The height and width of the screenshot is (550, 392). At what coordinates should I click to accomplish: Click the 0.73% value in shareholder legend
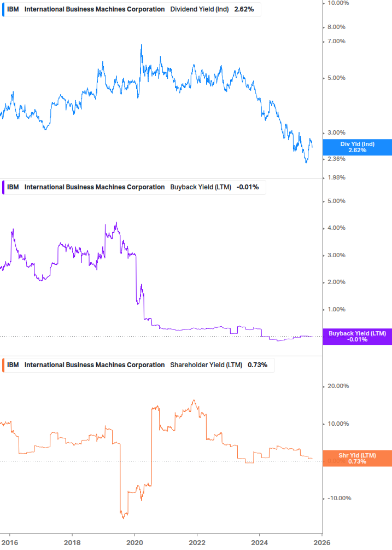point(258,365)
